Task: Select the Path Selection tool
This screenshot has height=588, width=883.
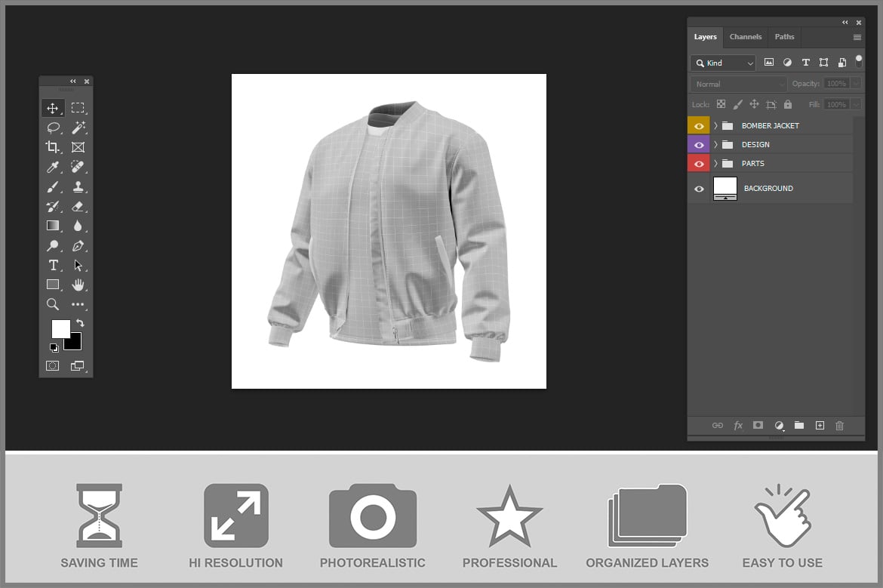Action: 78,265
